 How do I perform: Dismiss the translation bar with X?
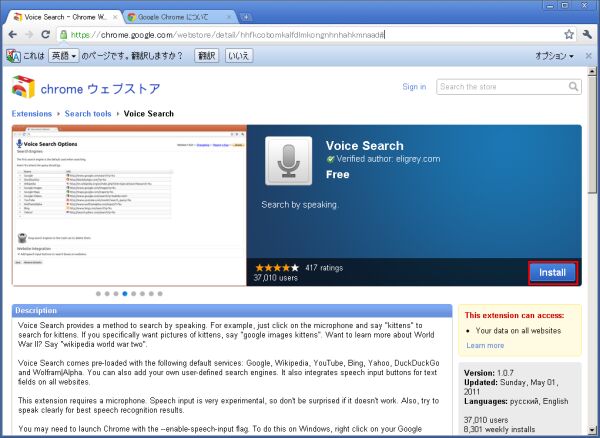(589, 56)
